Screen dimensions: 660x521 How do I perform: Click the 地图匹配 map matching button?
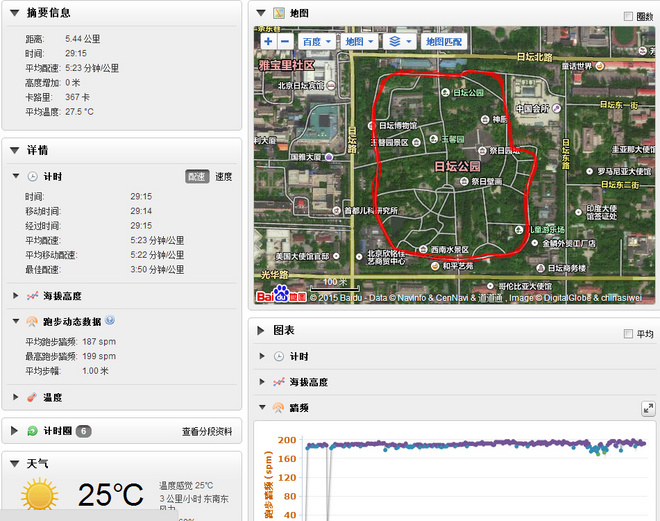click(x=444, y=42)
